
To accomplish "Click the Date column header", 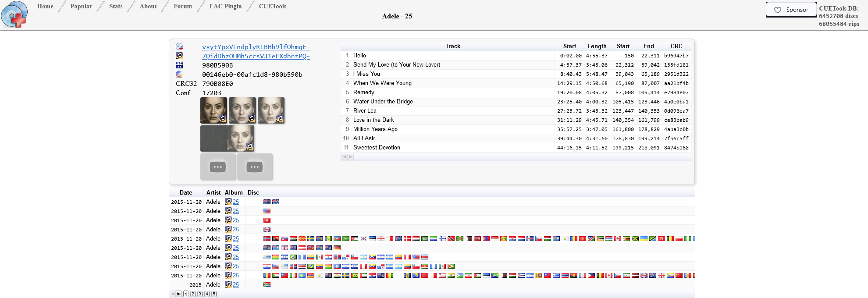I will pos(186,192).
